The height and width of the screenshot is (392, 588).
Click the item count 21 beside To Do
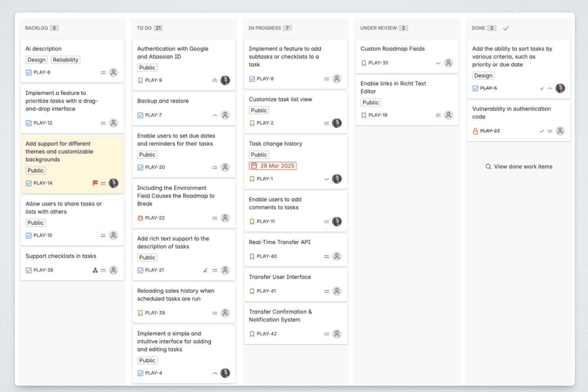[x=158, y=28]
